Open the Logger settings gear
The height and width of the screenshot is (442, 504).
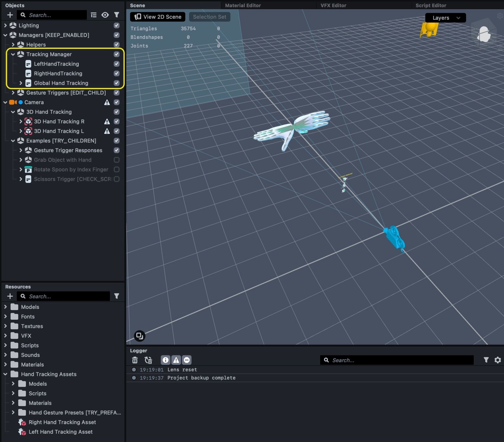click(x=498, y=360)
